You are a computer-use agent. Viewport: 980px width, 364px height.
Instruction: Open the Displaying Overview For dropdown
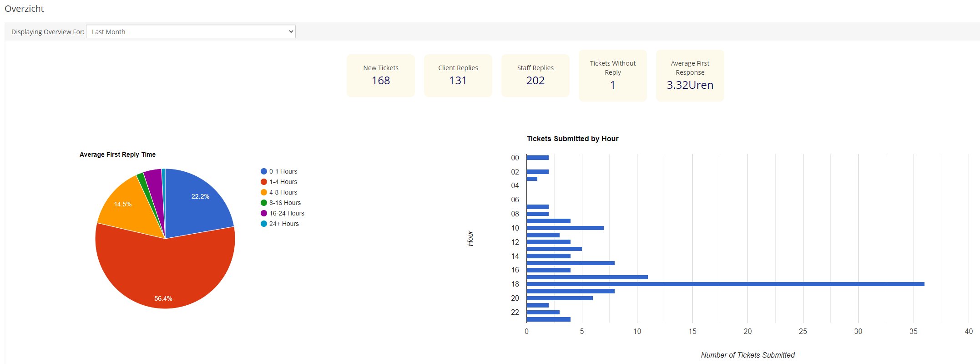pyautogui.click(x=191, y=32)
